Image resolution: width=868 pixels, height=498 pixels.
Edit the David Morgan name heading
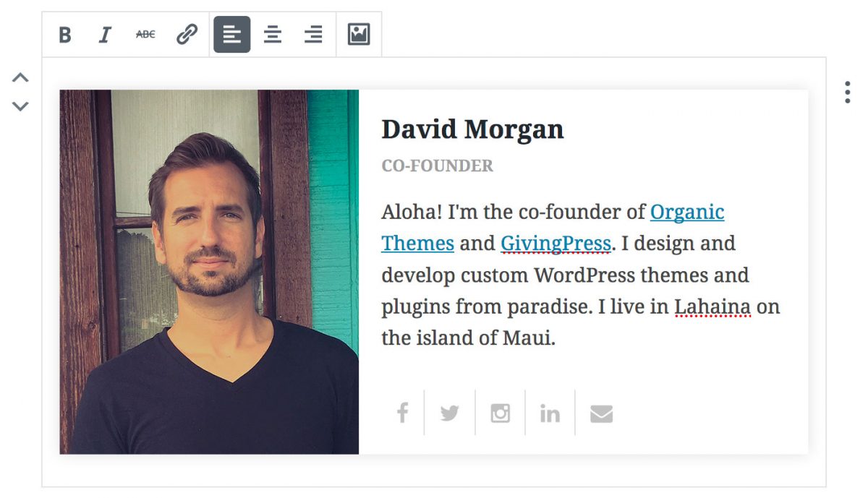coord(472,129)
